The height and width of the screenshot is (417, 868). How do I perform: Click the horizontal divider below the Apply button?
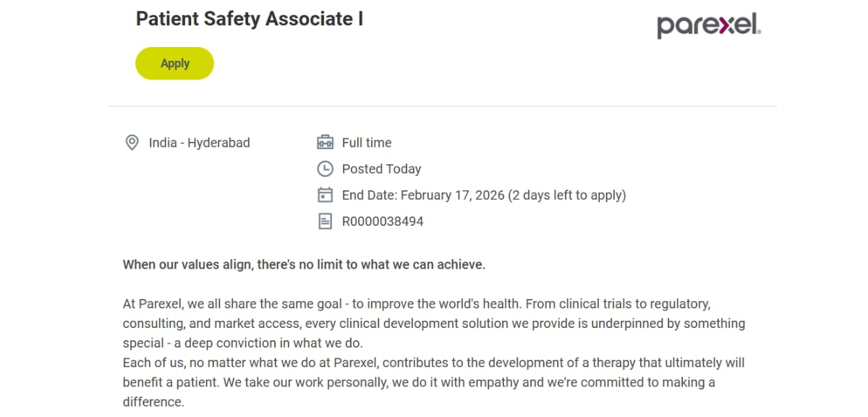(x=442, y=106)
